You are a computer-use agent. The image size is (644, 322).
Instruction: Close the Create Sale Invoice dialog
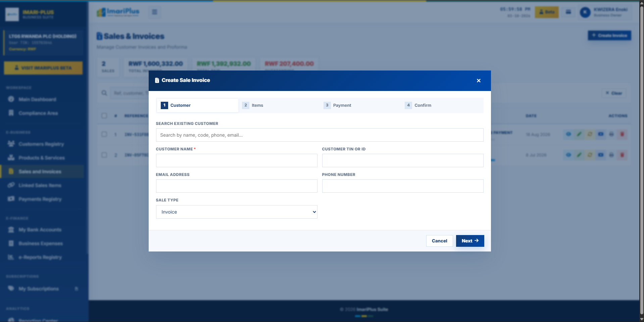point(479,81)
